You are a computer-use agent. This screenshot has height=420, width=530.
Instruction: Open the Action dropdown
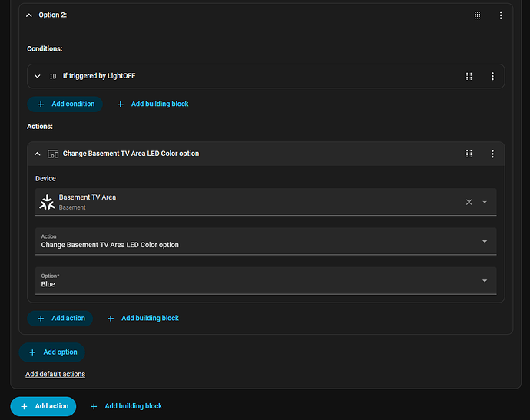265,241
